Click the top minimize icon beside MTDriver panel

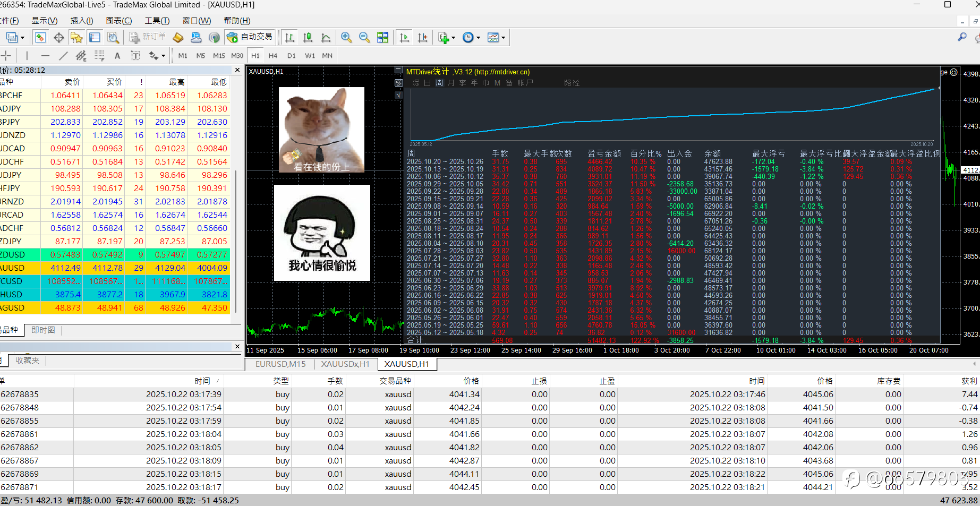(398, 70)
